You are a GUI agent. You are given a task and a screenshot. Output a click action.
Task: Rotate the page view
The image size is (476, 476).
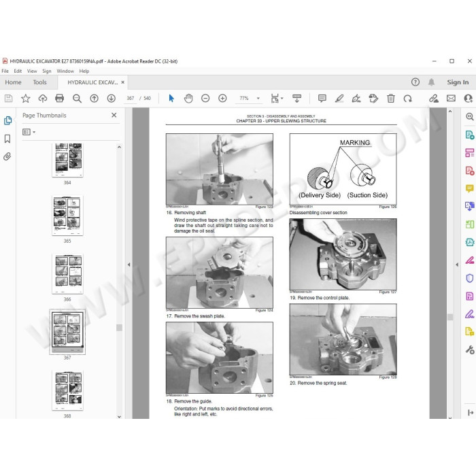(x=408, y=98)
